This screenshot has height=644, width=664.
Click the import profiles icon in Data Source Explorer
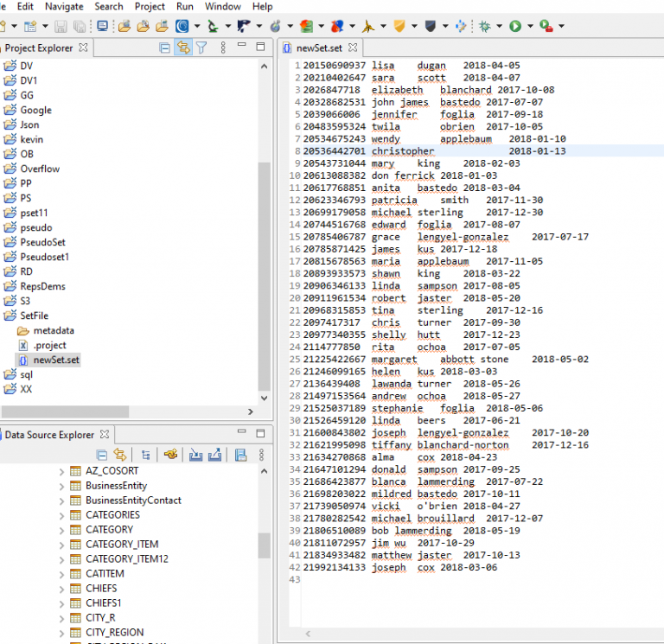195,456
